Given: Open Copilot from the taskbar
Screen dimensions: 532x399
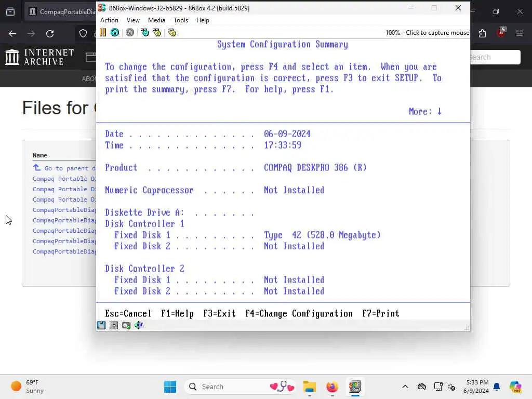Looking at the screenshot, I should (515, 387).
